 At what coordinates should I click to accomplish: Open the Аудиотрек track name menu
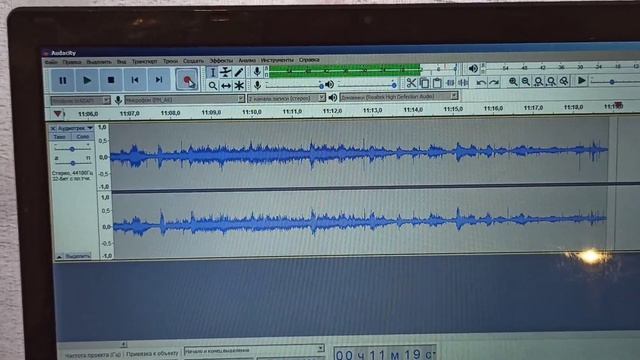click(x=75, y=128)
